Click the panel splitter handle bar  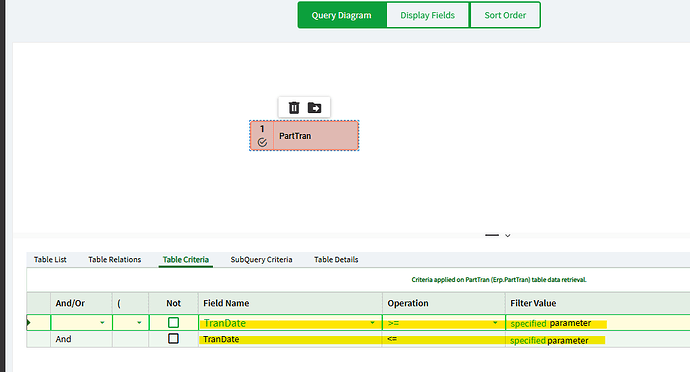492,235
